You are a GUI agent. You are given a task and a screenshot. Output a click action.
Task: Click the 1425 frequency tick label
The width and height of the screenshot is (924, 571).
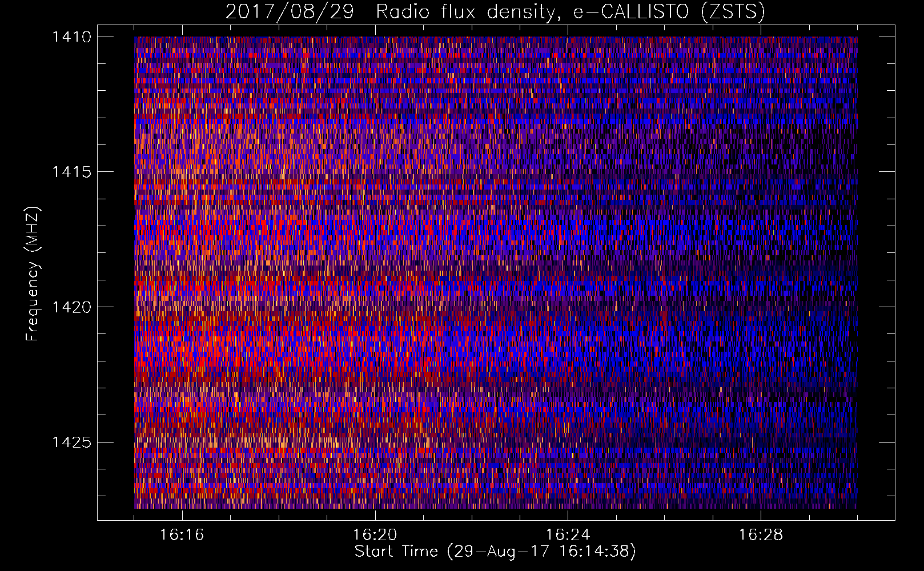[x=71, y=442]
